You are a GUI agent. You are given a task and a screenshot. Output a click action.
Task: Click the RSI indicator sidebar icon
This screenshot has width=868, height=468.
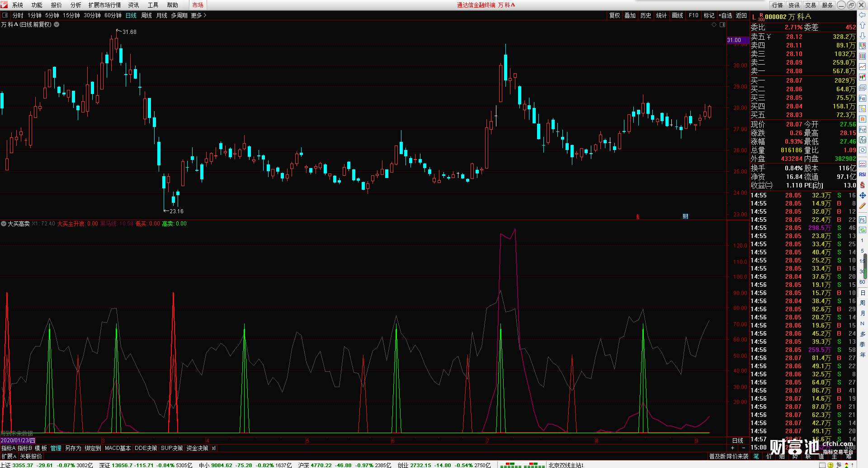click(863, 174)
